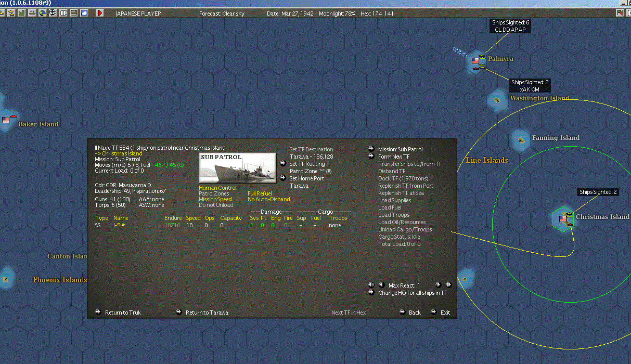
Task: Click Next TF in Hex
Action: [349, 313]
